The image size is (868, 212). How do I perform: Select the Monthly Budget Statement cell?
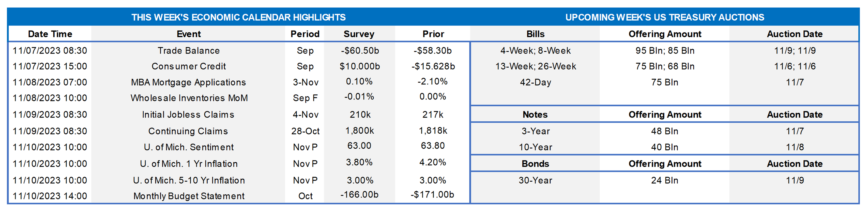[189, 196]
